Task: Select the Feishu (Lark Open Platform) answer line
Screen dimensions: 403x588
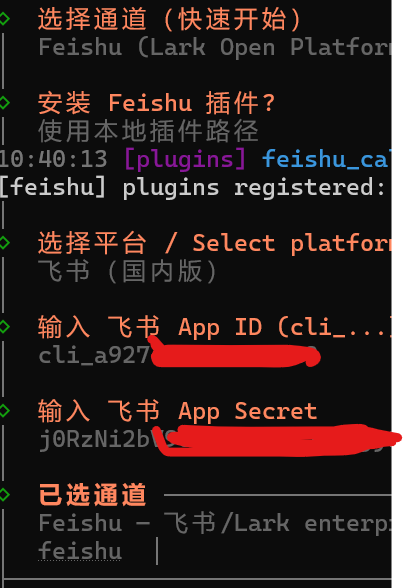Action: (x=215, y=48)
